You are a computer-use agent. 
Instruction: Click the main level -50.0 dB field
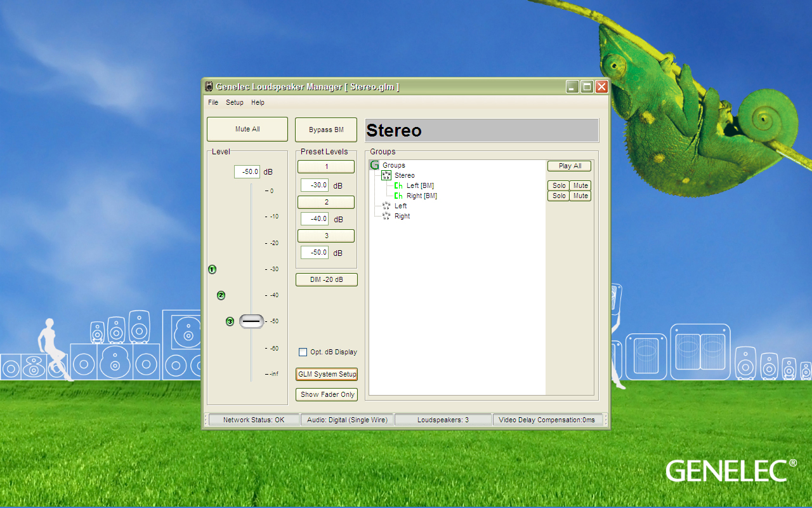point(247,171)
